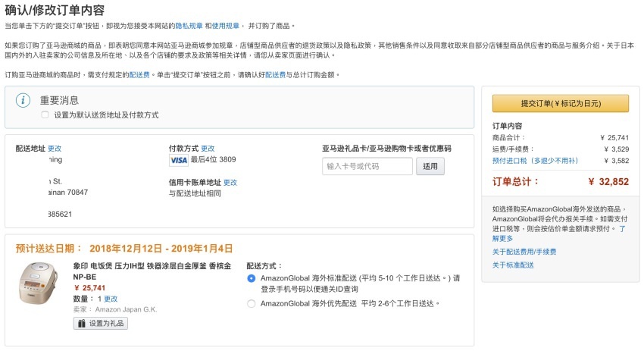Open 关于配送费用/手续费 link

[x=524, y=252]
